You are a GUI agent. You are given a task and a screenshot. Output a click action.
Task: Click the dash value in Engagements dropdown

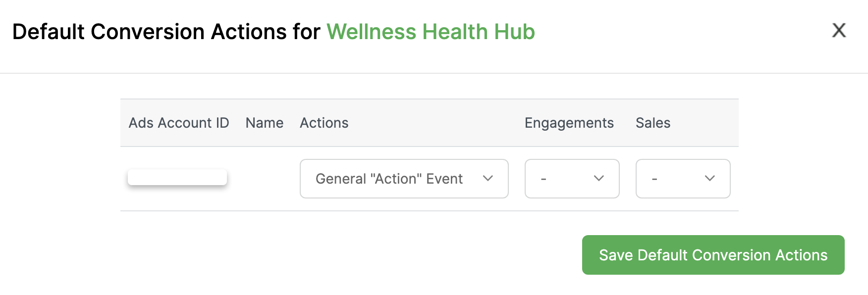tap(543, 179)
